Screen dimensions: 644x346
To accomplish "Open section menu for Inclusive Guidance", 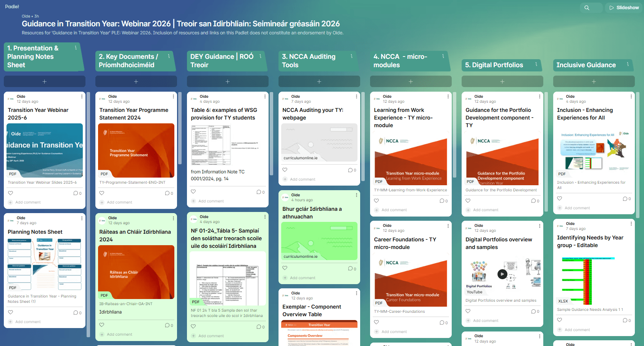I will point(628,65).
